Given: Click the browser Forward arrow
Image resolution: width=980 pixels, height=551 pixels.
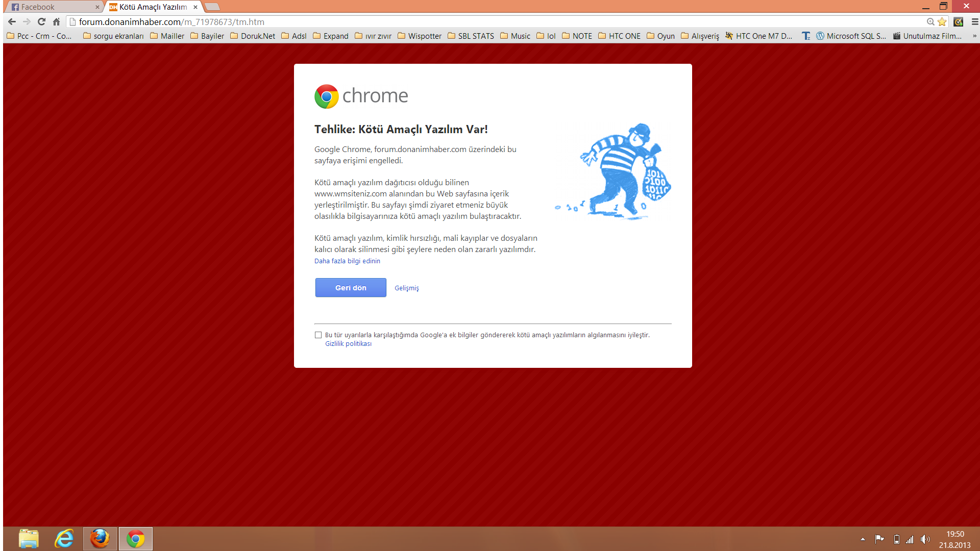Looking at the screenshot, I should coord(27,22).
